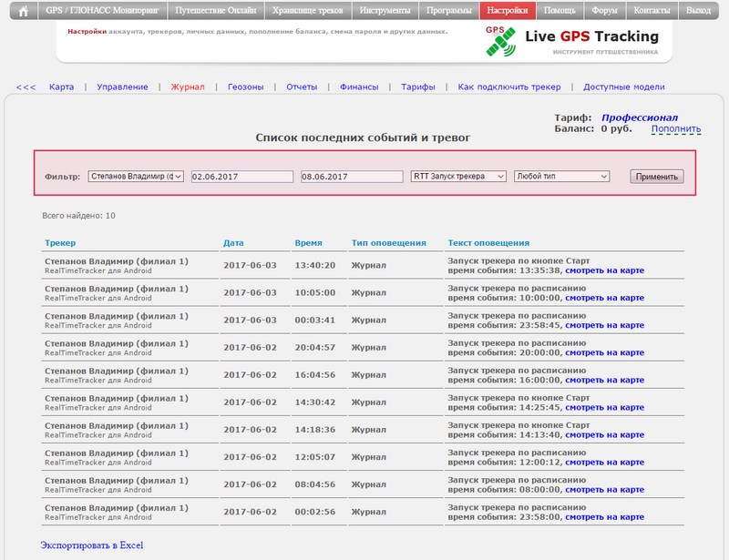Open the Профессионал tariff link
The image size is (729, 560).
pos(639,117)
